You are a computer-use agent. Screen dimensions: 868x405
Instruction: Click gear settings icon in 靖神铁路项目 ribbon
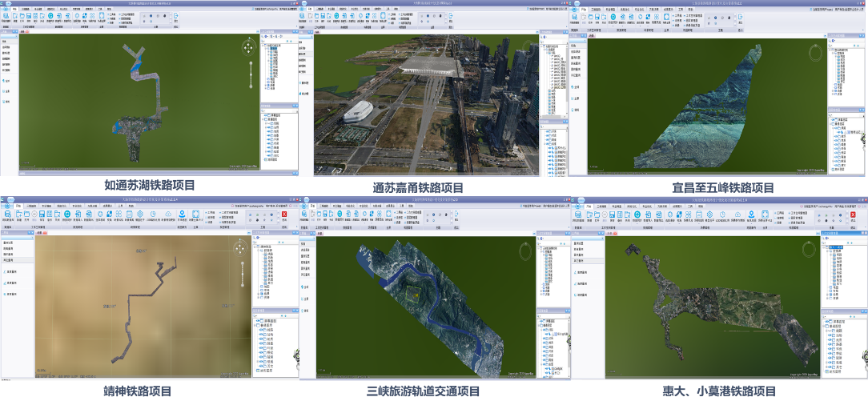coord(140,215)
